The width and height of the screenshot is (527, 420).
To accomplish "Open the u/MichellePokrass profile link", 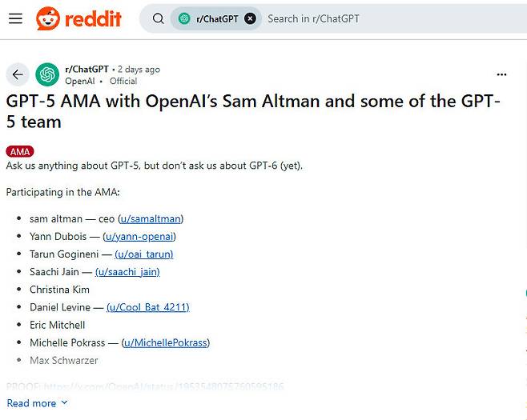I will point(166,342).
